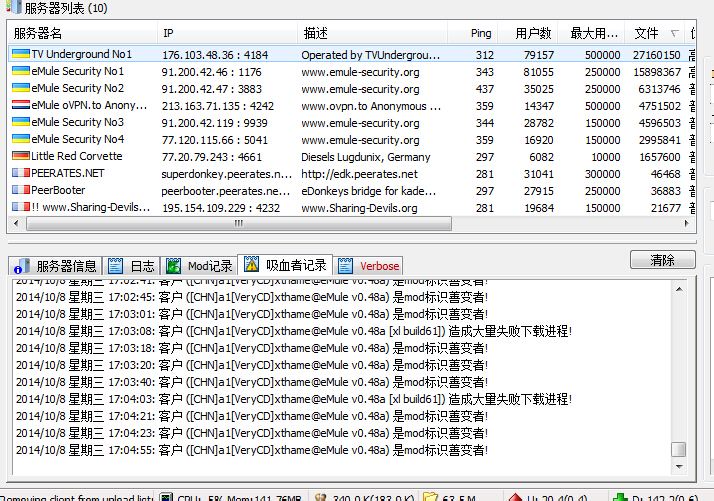Click the Netherlands flag of eMule oVPN.to
This screenshot has height=501, width=714.
tap(20, 105)
